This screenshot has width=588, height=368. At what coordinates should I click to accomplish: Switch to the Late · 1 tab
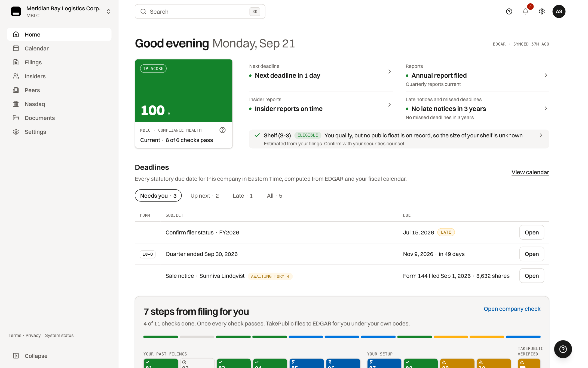click(x=243, y=195)
